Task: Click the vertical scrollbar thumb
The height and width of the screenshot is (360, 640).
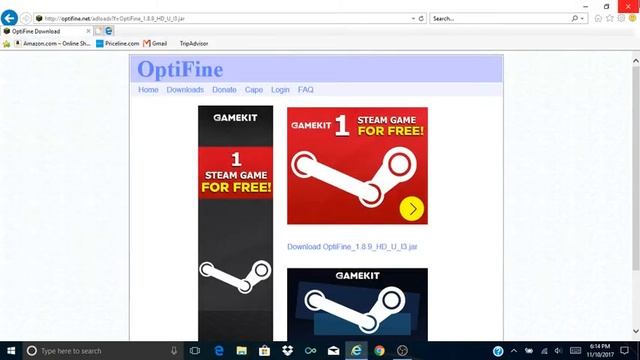Action: (x=636, y=168)
